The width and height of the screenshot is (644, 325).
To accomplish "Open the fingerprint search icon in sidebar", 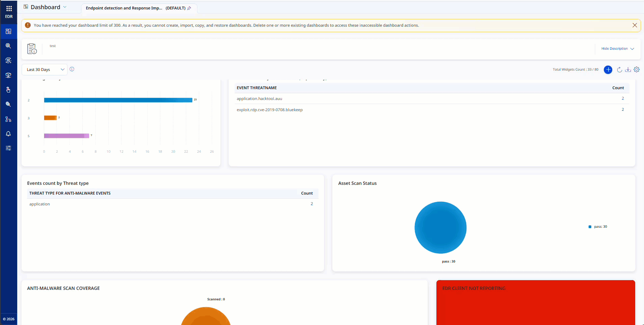I will tap(8, 104).
